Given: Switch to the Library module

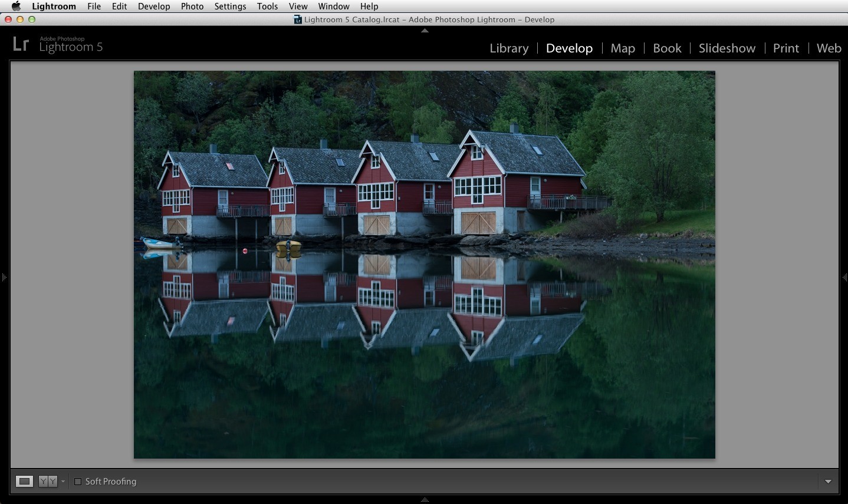Looking at the screenshot, I should tap(509, 48).
